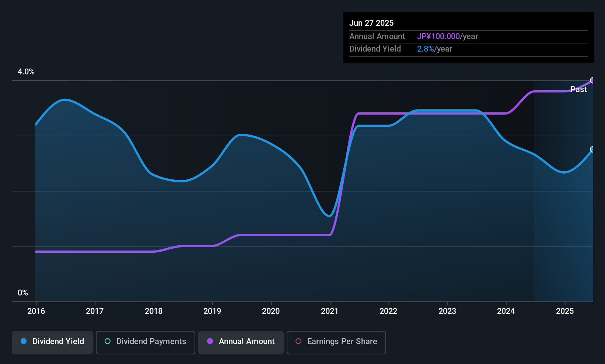Click the JP¥100.000 annual amount value
The width and height of the screenshot is (605, 364).
pyautogui.click(x=438, y=36)
